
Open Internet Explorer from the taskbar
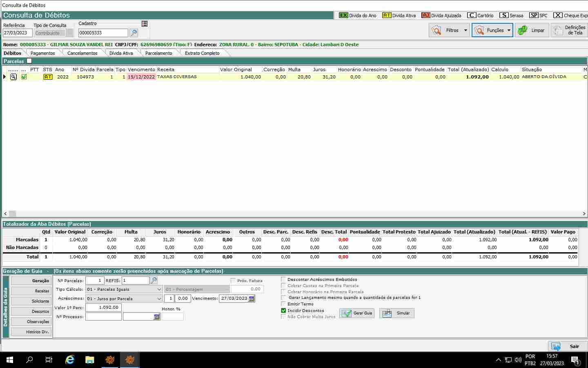pos(70,360)
